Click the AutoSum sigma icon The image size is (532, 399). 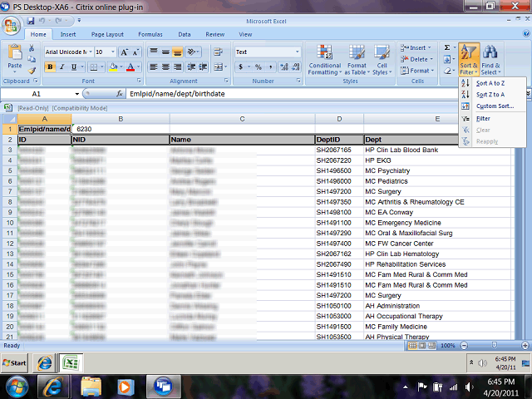click(x=446, y=48)
